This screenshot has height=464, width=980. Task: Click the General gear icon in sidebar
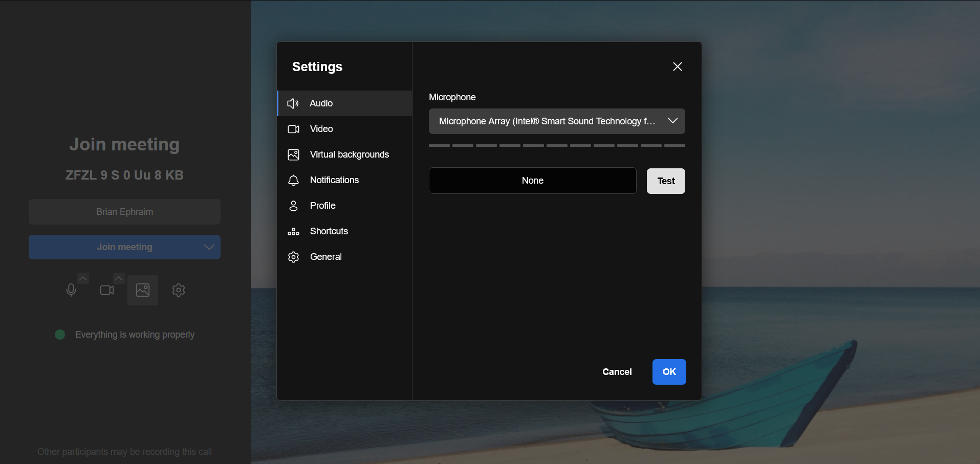(x=293, y=257)
